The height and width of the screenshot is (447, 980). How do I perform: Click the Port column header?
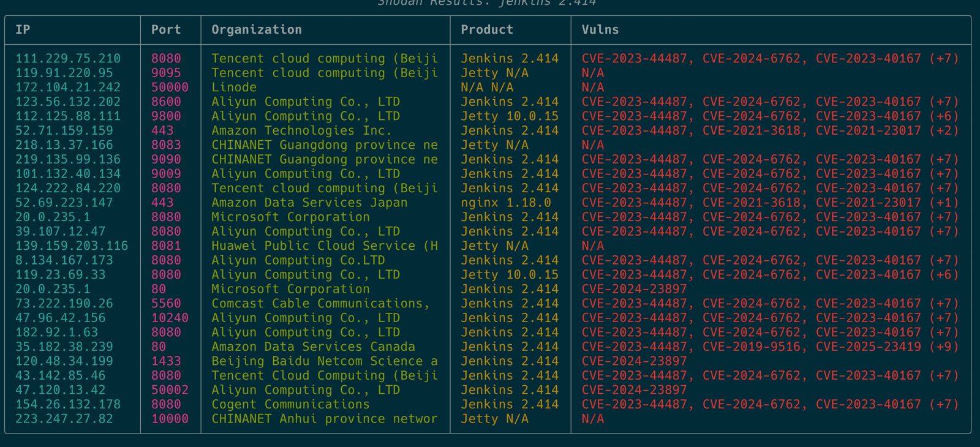click(x=166, y=29)
